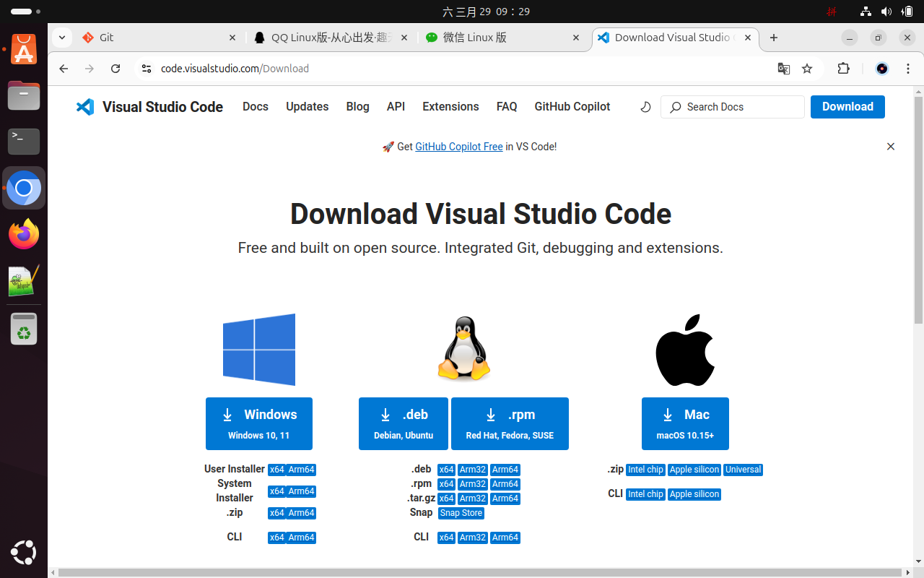Open the Updates menu item
The width and height of the screenshot is (924, 578).
[308, 107]
